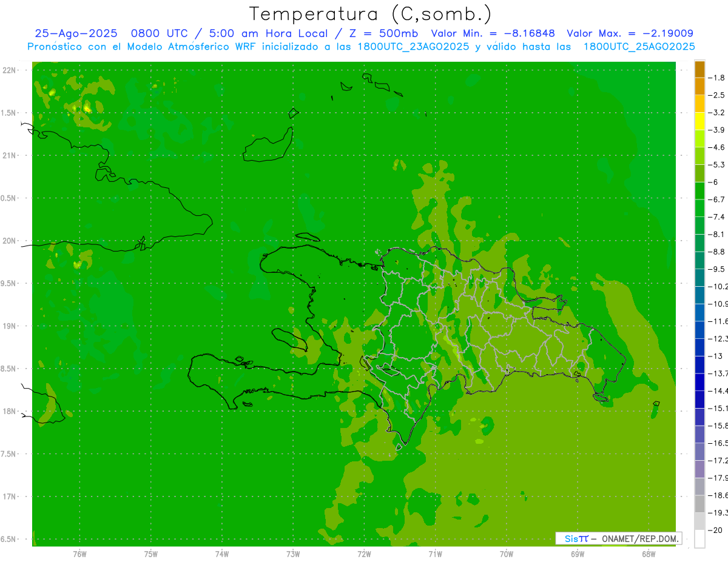
Task: Click the '-15.8' legend value
Action: [718, 426]
